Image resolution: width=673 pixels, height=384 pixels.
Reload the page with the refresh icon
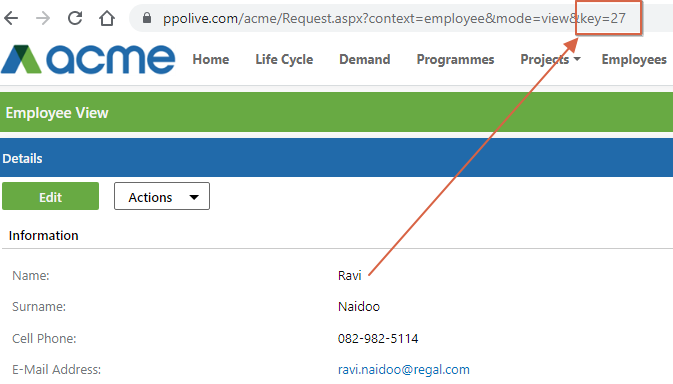coord(75,18)
